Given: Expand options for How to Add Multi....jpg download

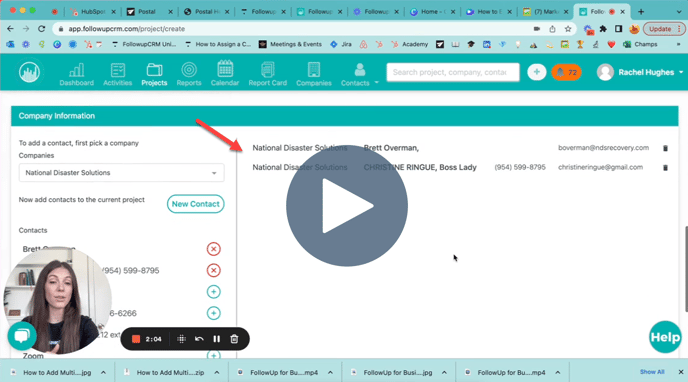Looking at the screenshot, I should pos(103,372).
